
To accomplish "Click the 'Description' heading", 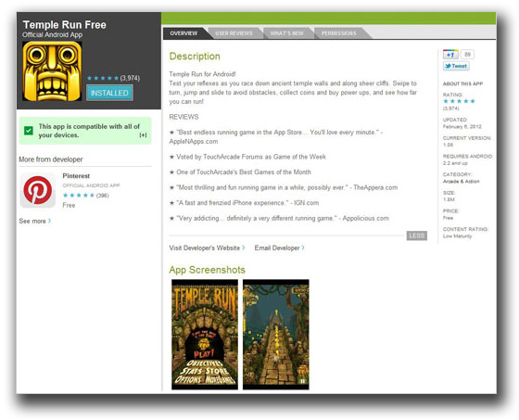I will tap(195, 57).
